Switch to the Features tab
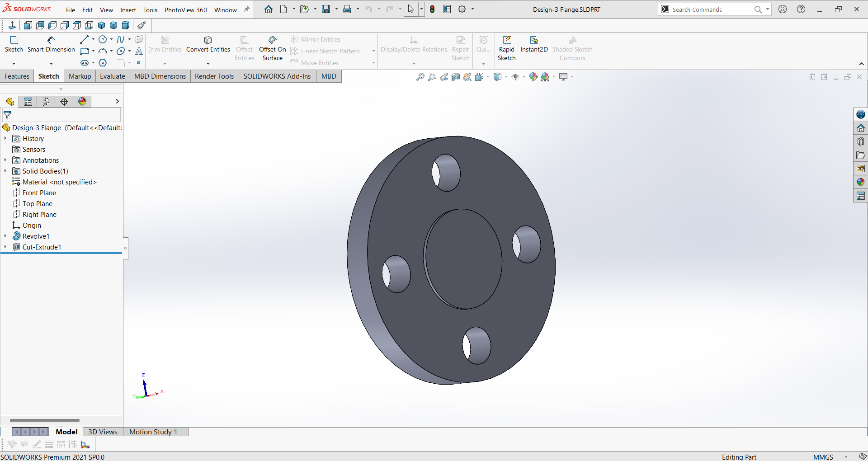This screenshot has height=461, width=868. pyautogui.click(x=17, y=76)
